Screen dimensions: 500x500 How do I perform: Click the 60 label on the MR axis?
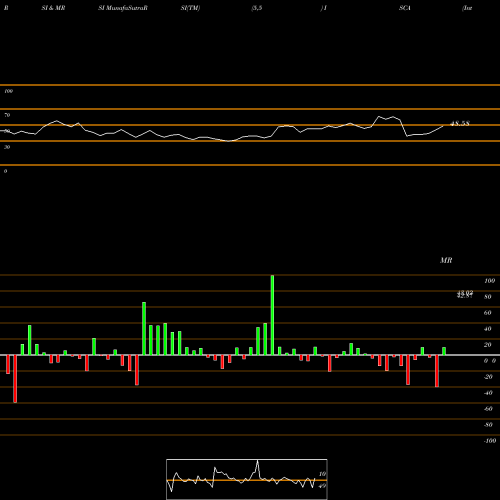[488, 313]
